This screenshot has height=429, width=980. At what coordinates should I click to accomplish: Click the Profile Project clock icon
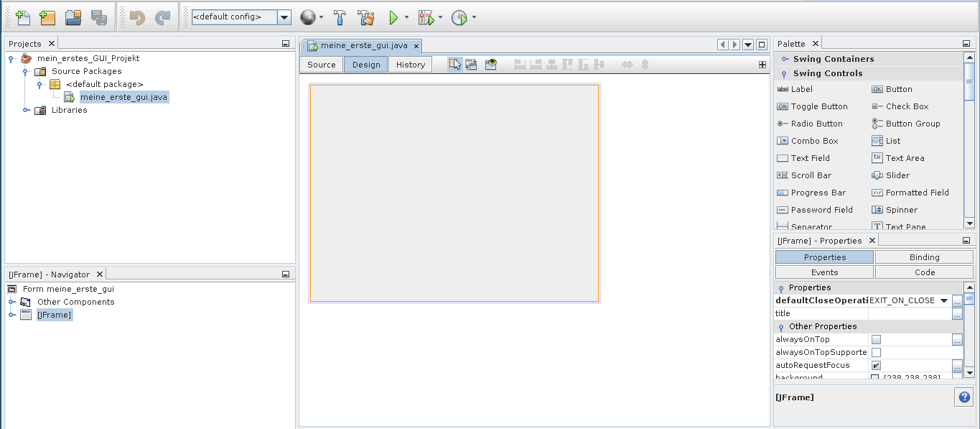pyautogui.click(x=459, y=17)
